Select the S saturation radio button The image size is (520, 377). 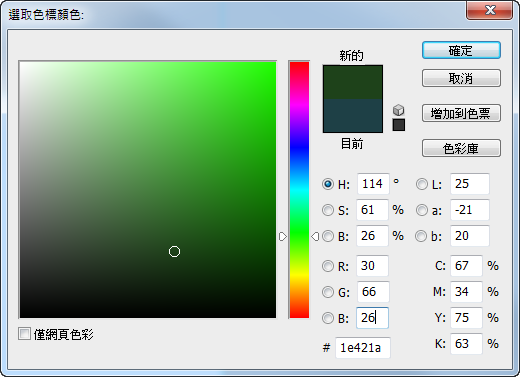point(328,210)
